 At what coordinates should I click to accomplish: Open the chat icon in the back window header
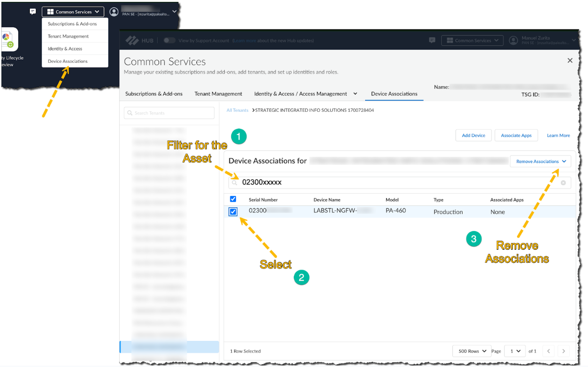[33, 12]
